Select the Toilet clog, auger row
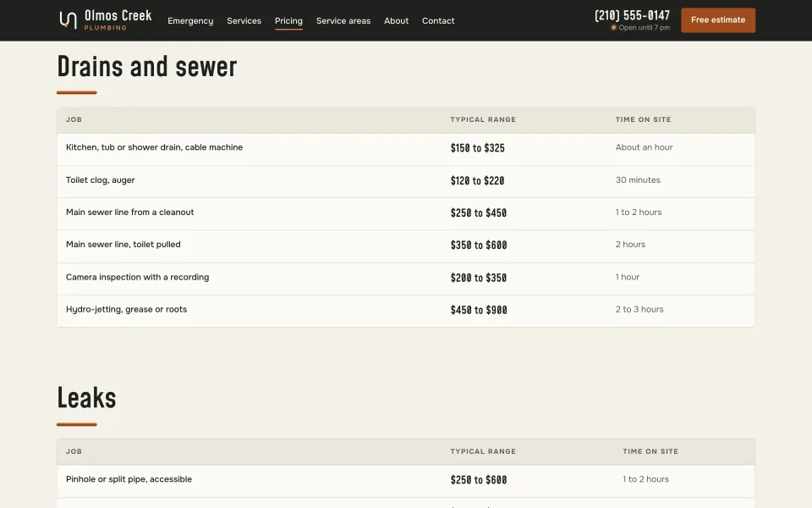 click(405, 181)
